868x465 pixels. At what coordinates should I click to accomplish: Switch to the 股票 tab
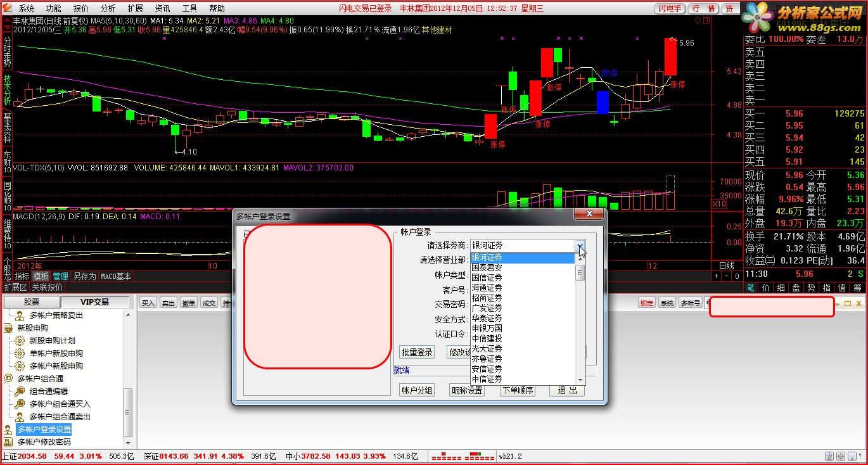32,302
